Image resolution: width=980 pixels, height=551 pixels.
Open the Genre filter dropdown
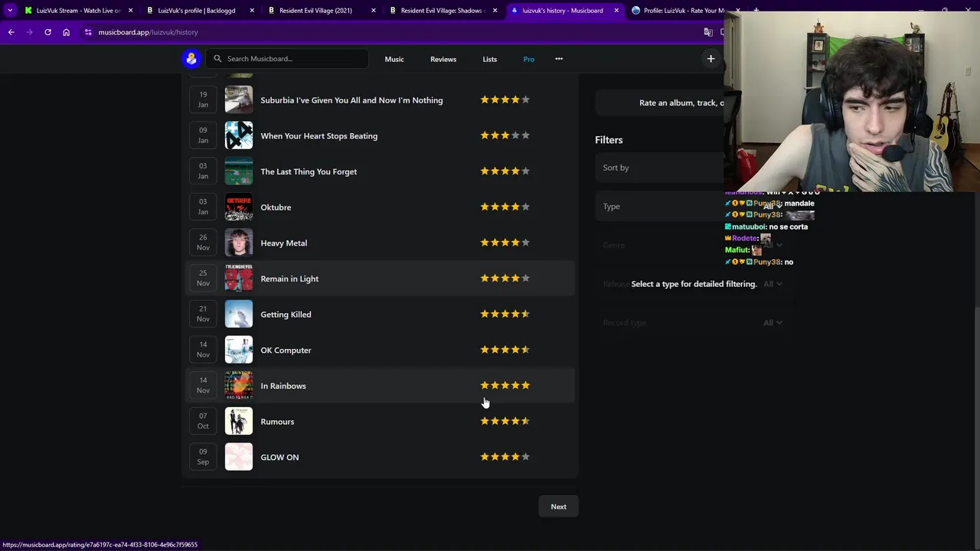click(692, 245)
